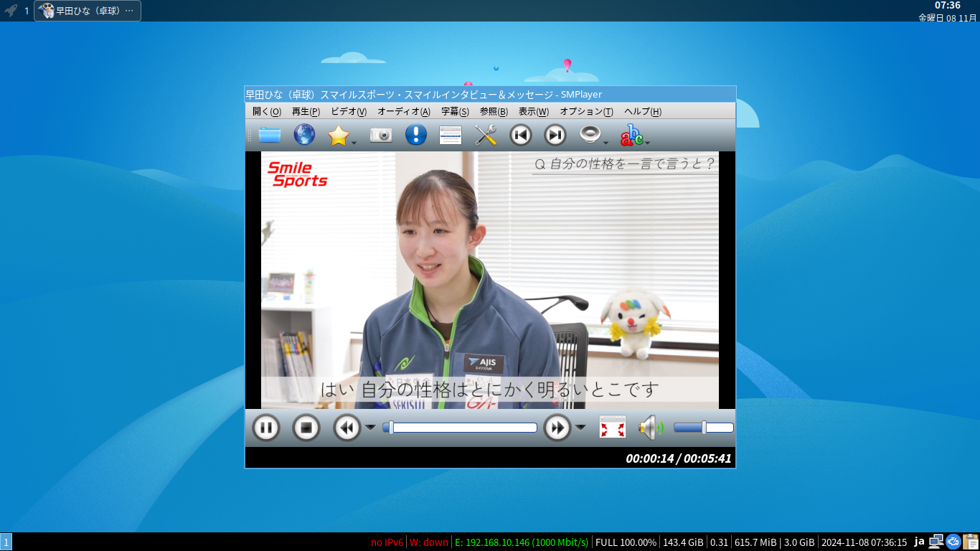Open the 参照(B) menu
This screenshot has height=551, width=980.
point(494,111)
